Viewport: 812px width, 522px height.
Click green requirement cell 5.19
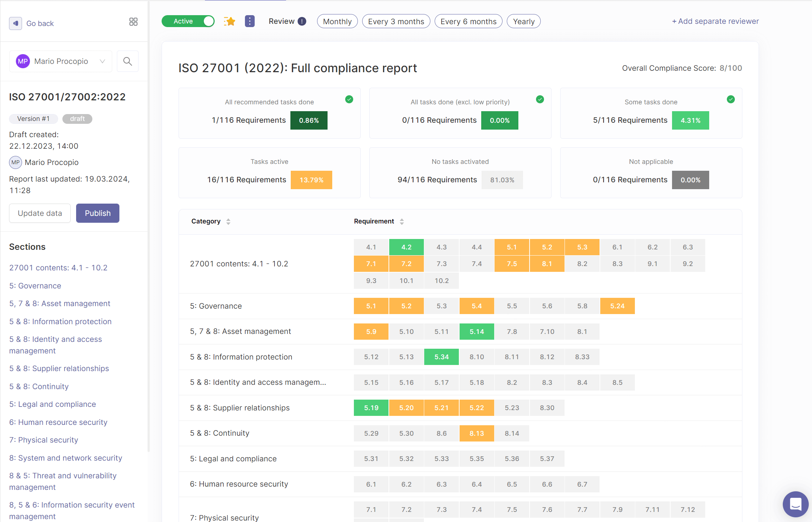pyautogui.click(x=371, y=408)
